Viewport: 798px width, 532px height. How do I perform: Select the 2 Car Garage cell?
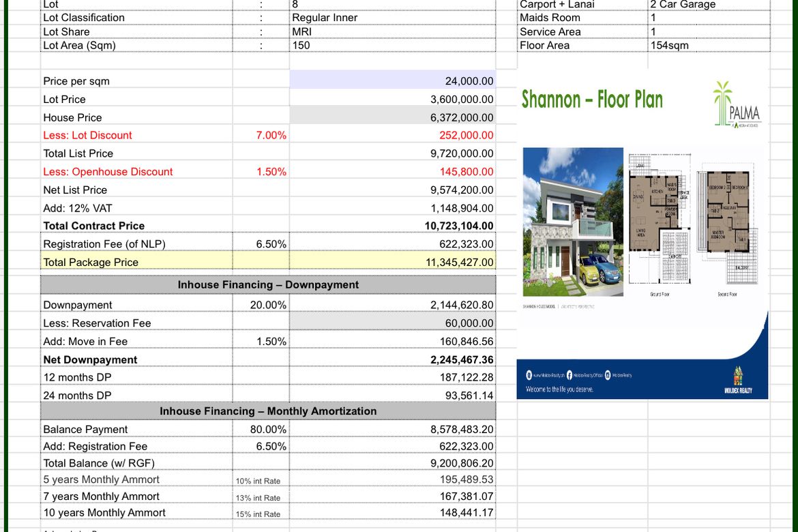(709, 5)
